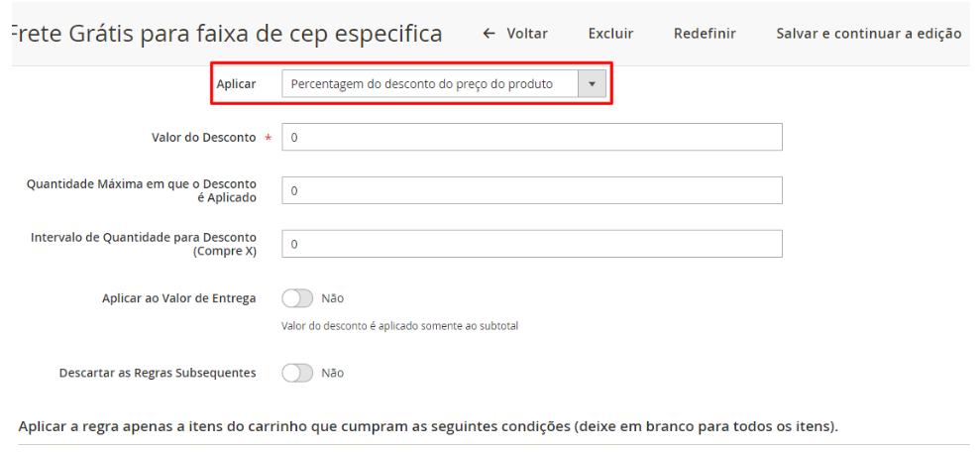Click the subtotal discount note text
Screen dimensions: 980x452
pyautogui.click(x=399, y=325)
